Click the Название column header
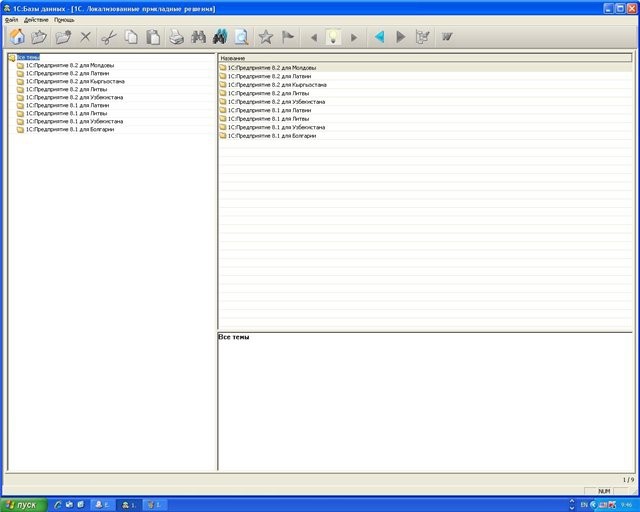This screenshot has width=640, height=512. [425, 58]
